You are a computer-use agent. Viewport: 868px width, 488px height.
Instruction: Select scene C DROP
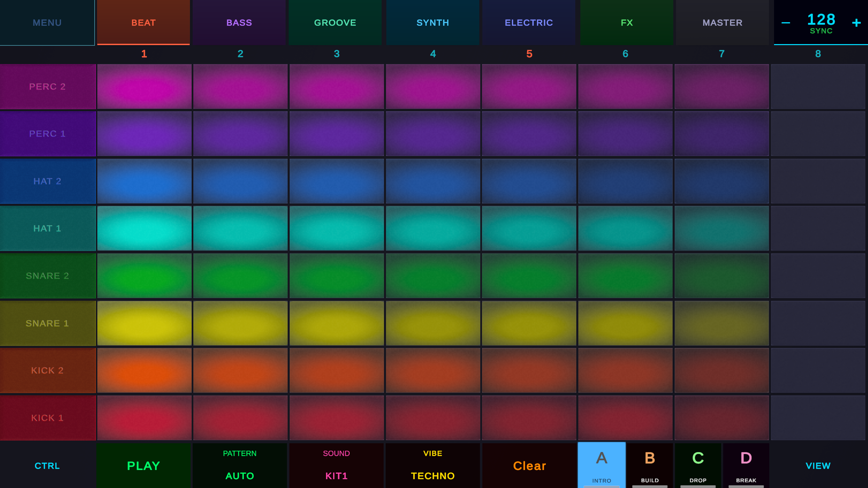click(x=698, y=466)
